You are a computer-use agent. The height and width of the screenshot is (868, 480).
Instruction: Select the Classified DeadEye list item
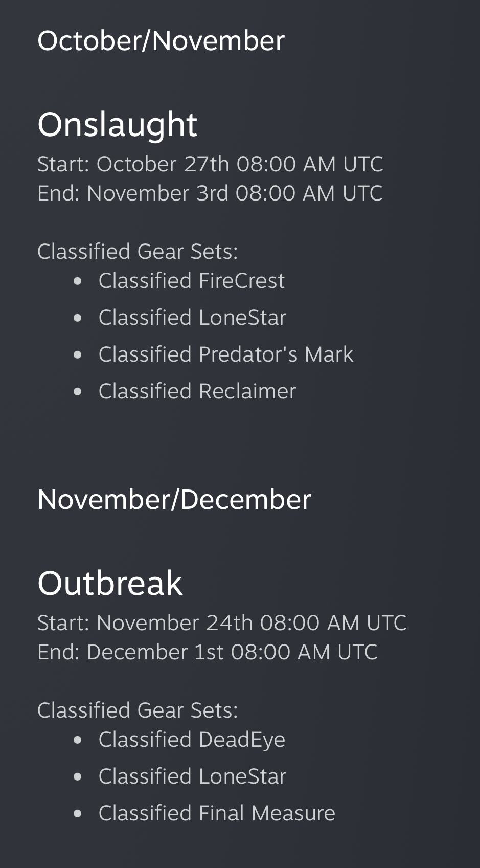tap(192, 740)
